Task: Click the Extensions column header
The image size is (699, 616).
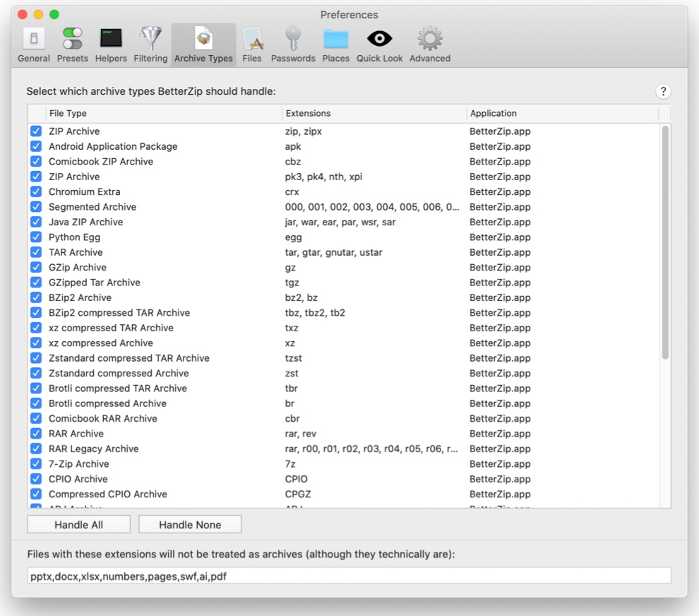Action: tap(374, 113)
